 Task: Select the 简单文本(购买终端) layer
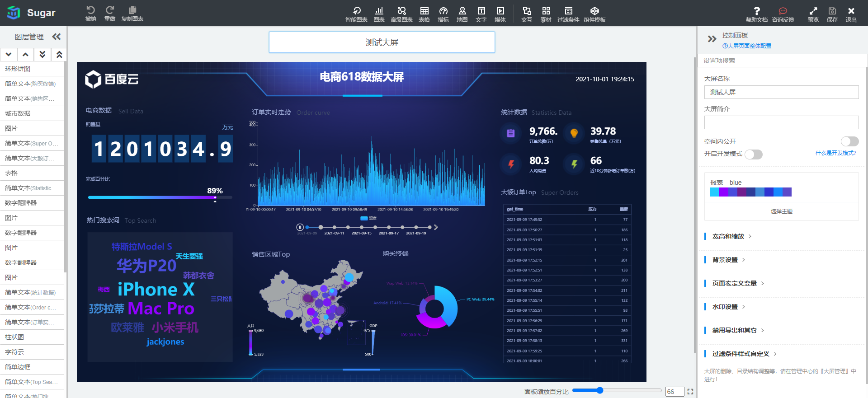(x=32, y=84)
